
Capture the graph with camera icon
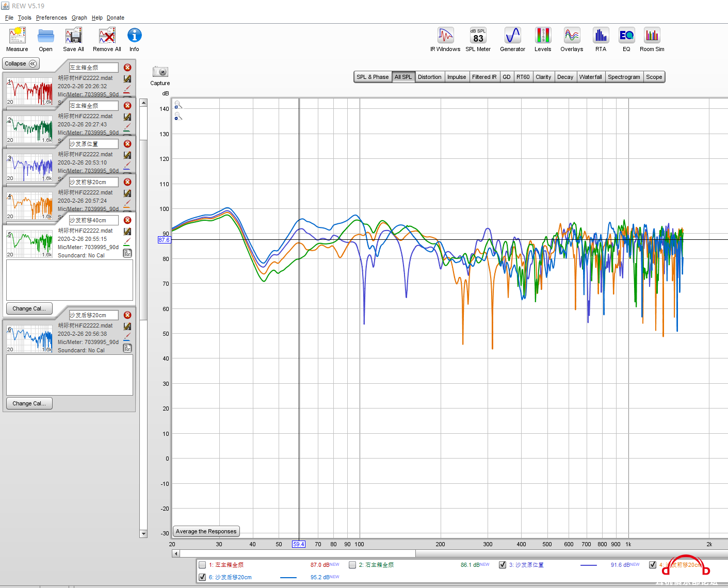(x=160, y=72)
